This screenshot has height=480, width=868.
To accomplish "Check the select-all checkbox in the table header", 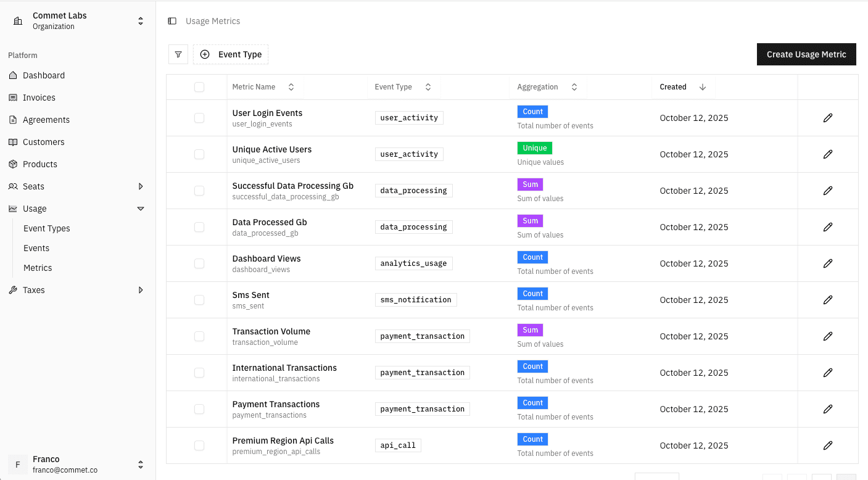I will tap(199, 87).
